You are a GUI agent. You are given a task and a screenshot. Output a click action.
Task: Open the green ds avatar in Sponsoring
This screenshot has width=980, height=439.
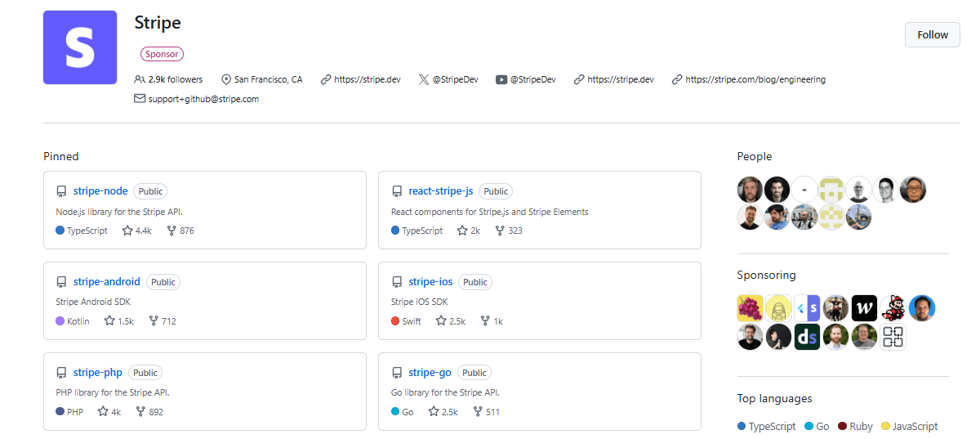point(807,337)
